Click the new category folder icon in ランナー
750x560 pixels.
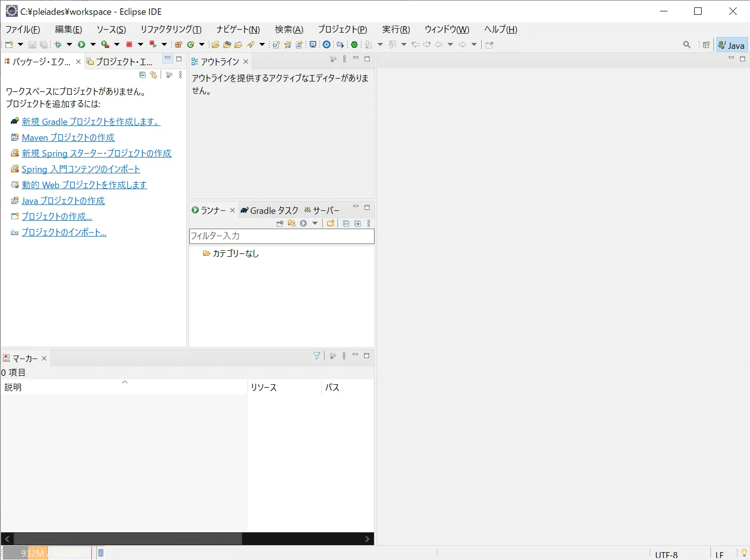pos(331,223)
